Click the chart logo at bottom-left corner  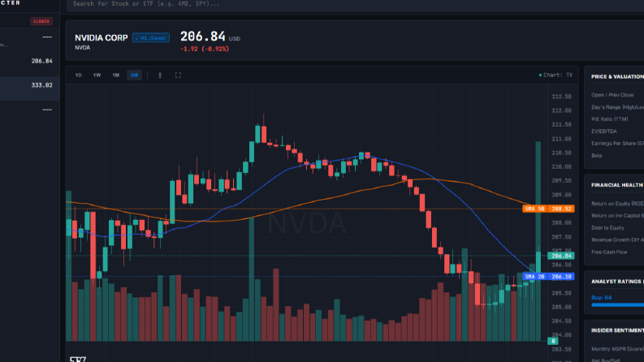pyautogui.click(x=78, y=359)
